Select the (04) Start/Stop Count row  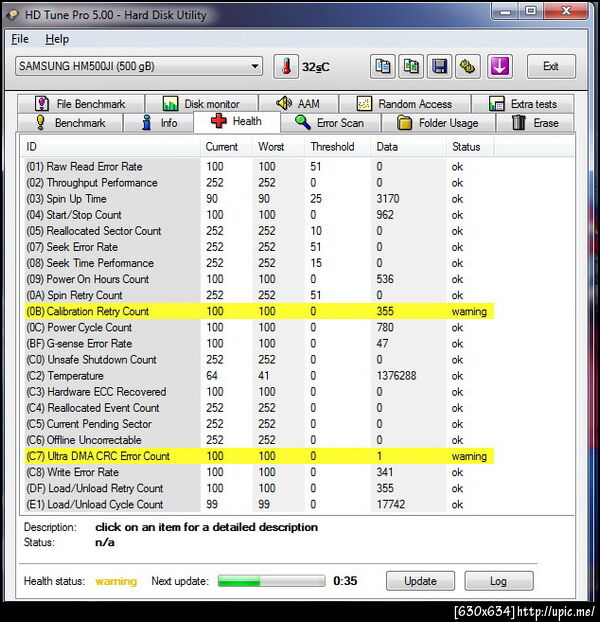(x=257, y=215)
